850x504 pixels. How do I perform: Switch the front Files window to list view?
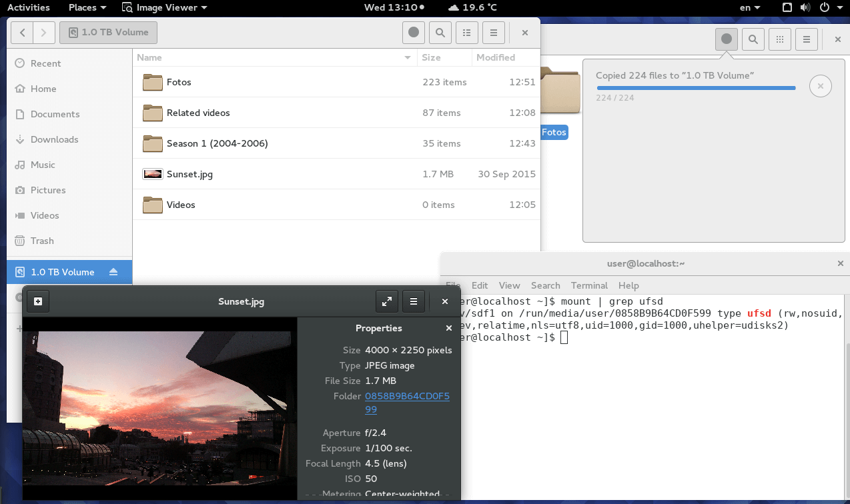(x=466, y=33)
